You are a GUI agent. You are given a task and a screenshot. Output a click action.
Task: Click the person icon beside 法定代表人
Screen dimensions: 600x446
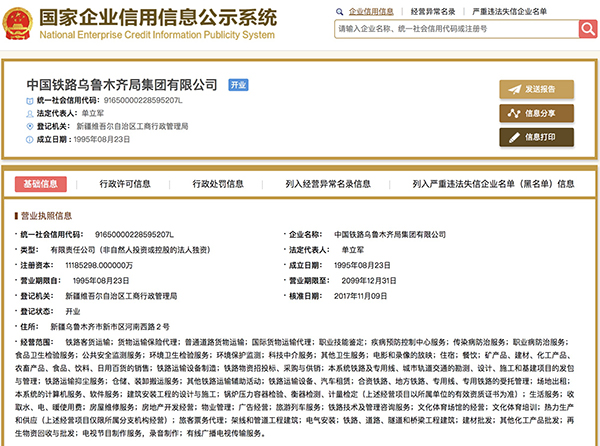click(29, 114)
